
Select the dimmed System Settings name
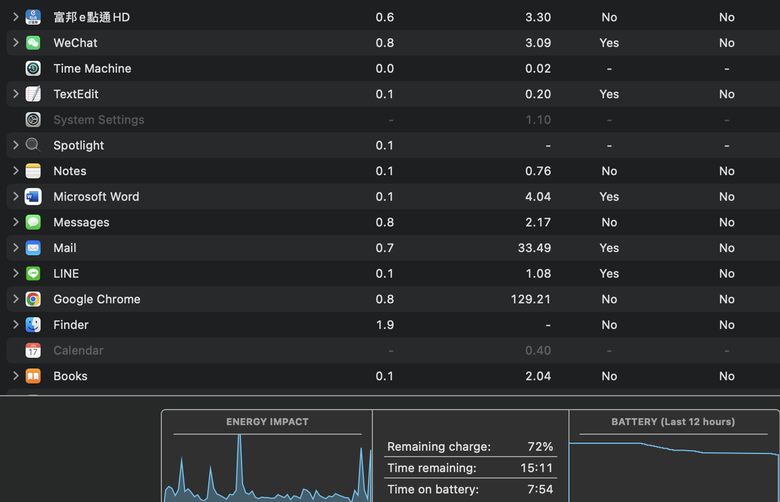[x=98, y=119]
